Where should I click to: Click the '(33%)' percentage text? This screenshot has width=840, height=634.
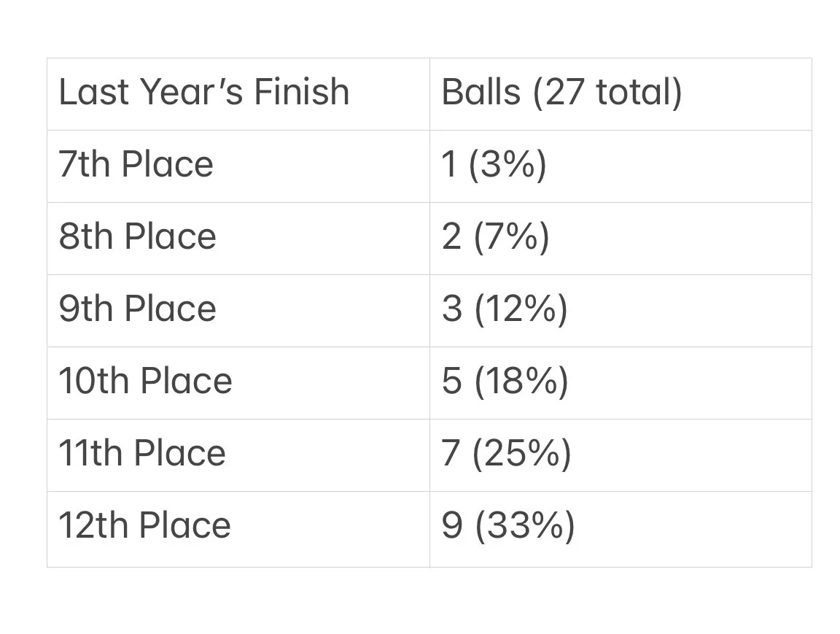coord(524,525)
